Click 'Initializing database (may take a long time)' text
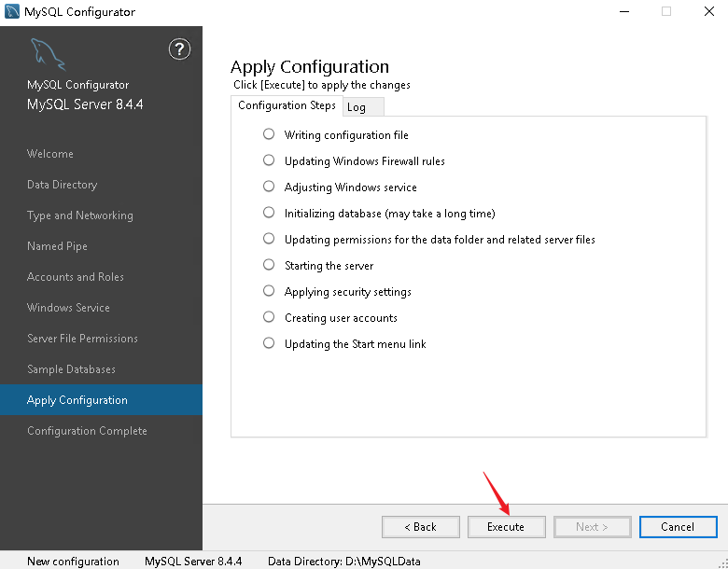The image size is (728, 569). [x=389, y=214]
